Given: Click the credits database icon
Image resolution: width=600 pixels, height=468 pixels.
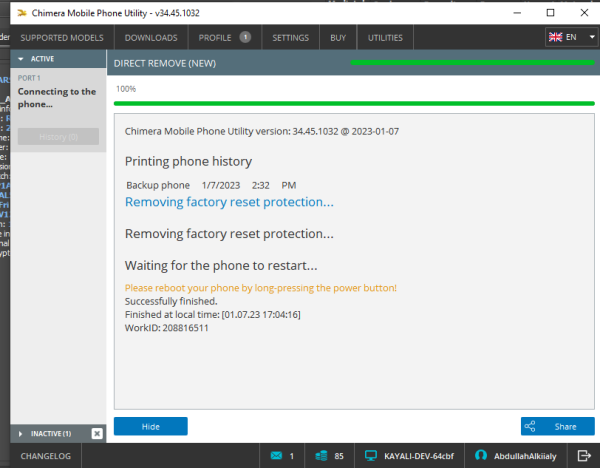Looking at the screenshot, I should coord(321,456).
